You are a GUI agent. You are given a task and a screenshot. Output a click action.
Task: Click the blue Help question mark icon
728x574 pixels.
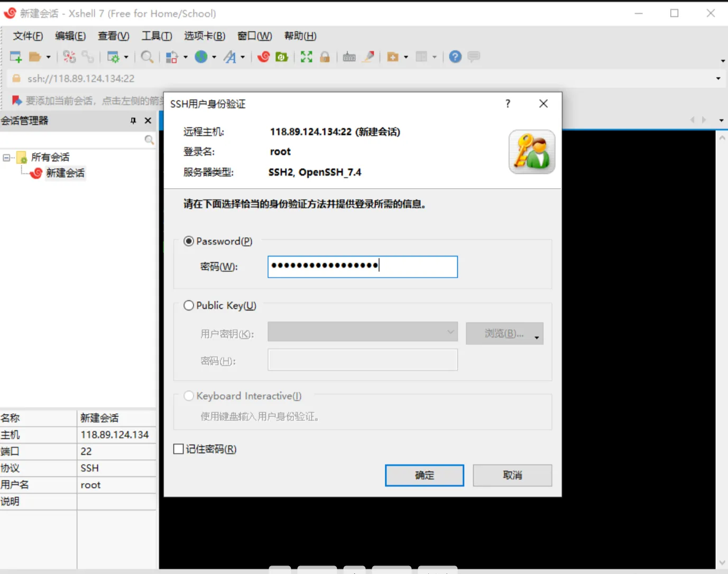point(455,57)
